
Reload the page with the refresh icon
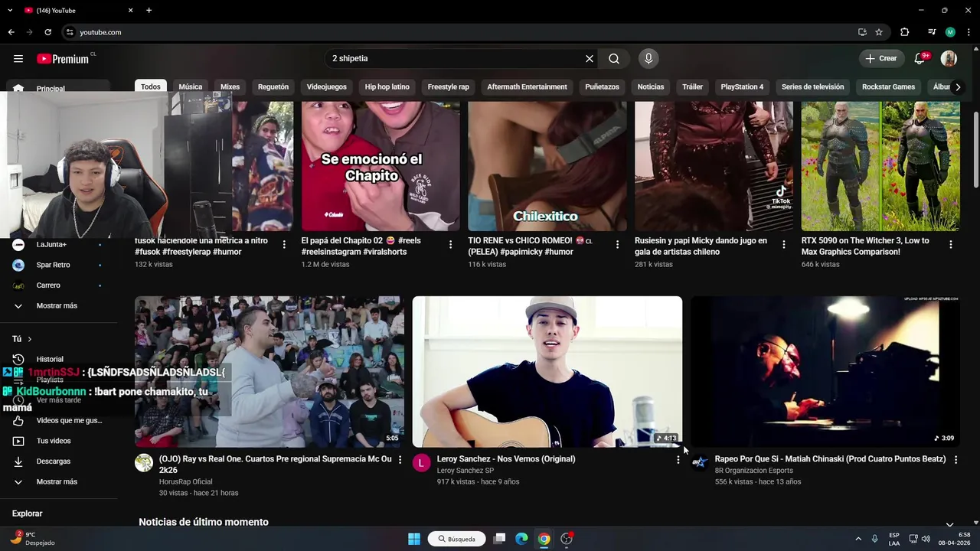point(47,32)
